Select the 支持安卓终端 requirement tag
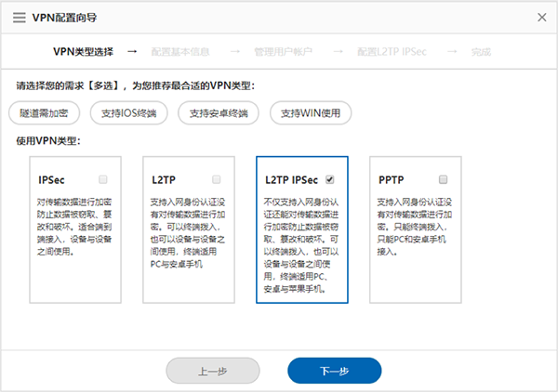558x392 pixels. point(219,113)
